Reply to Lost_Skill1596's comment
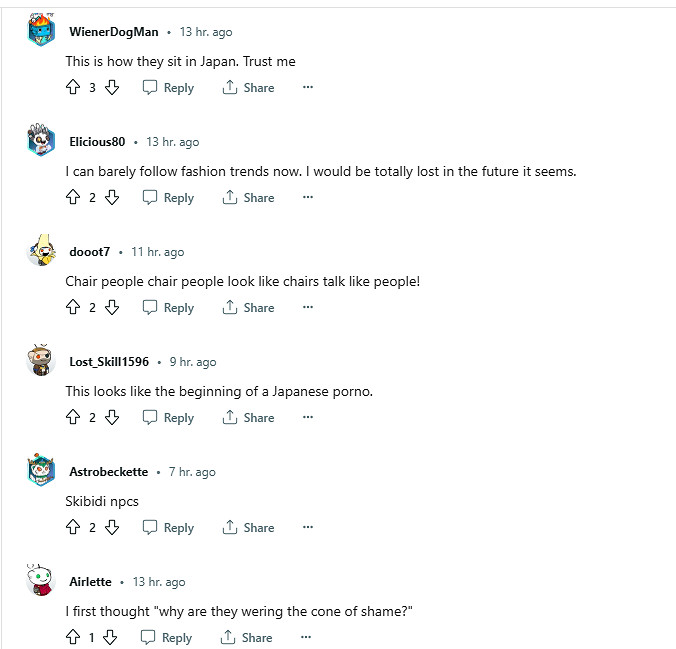 point(168,418)
